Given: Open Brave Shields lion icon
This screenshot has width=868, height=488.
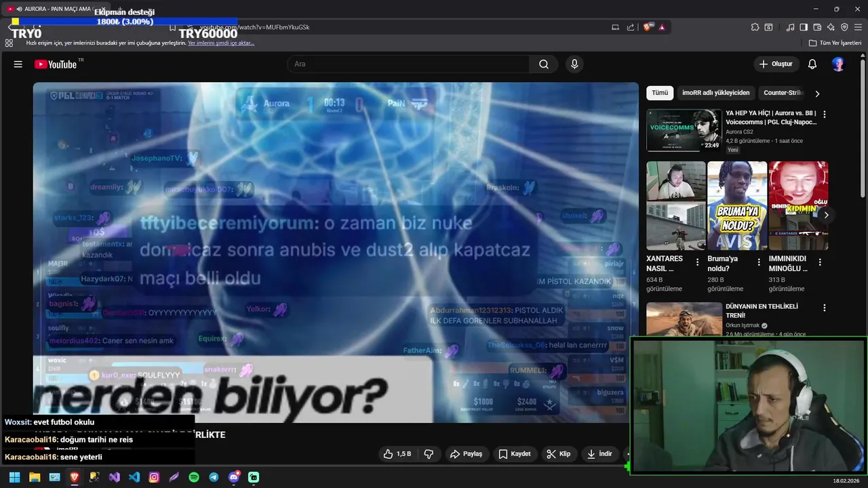Looking at the screenshot, I should coord(647,27).
